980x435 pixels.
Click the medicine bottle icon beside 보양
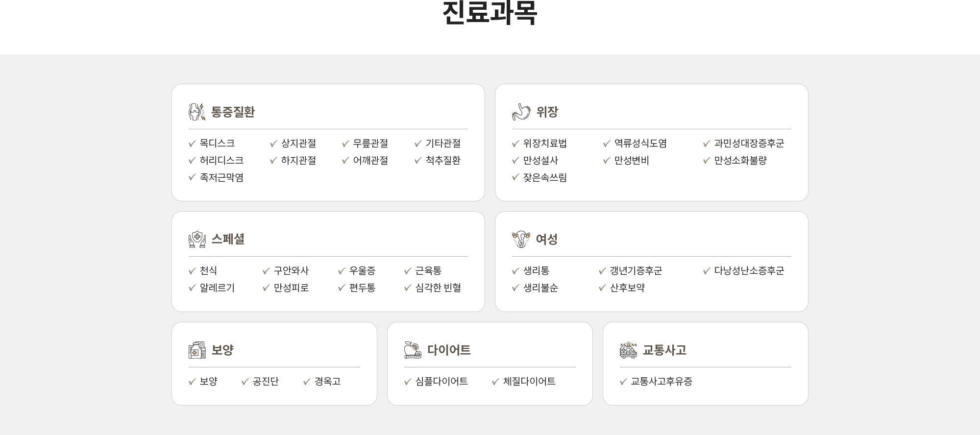coord(197,350)
